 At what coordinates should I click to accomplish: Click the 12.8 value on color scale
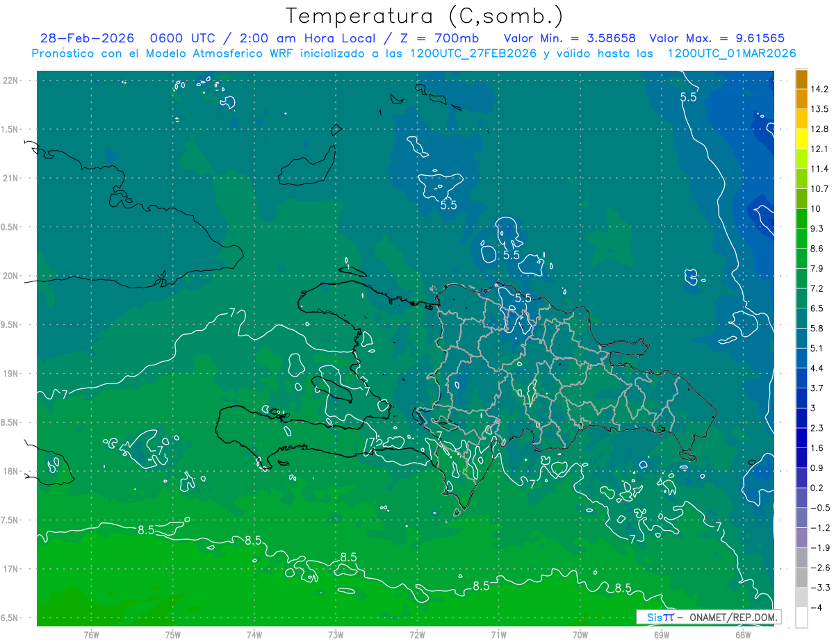pos(820,129)
